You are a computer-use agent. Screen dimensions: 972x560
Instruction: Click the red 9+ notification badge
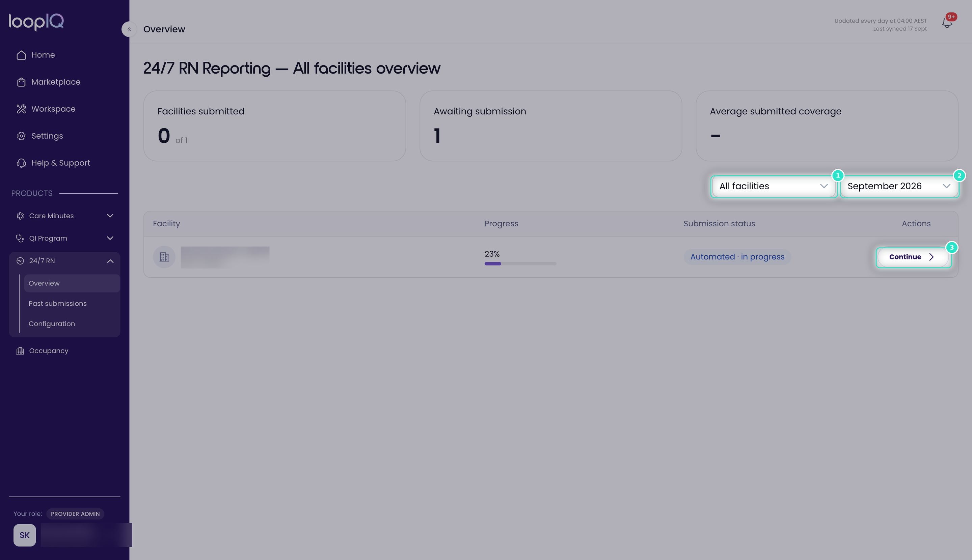click(951, 17)
